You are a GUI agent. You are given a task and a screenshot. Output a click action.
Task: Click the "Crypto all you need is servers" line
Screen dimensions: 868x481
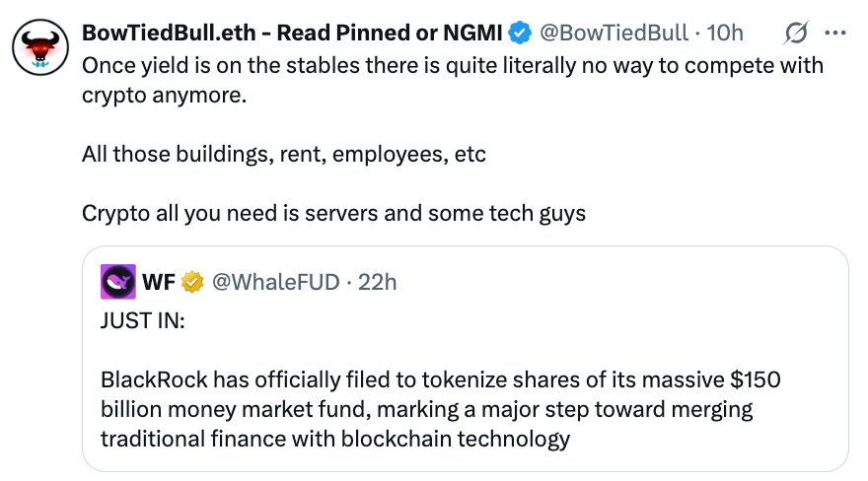click(x=333, y=213)
